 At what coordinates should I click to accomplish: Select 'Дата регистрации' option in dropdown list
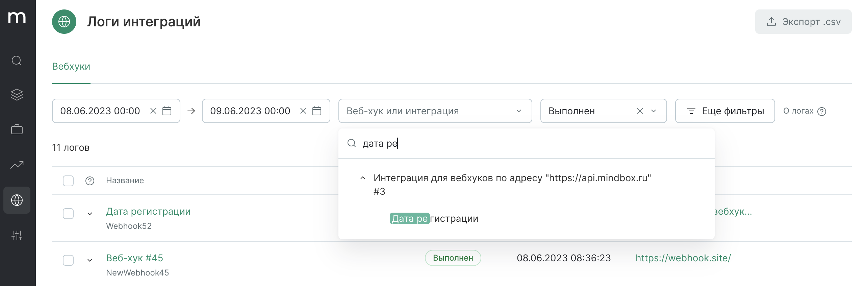(434, 218)
